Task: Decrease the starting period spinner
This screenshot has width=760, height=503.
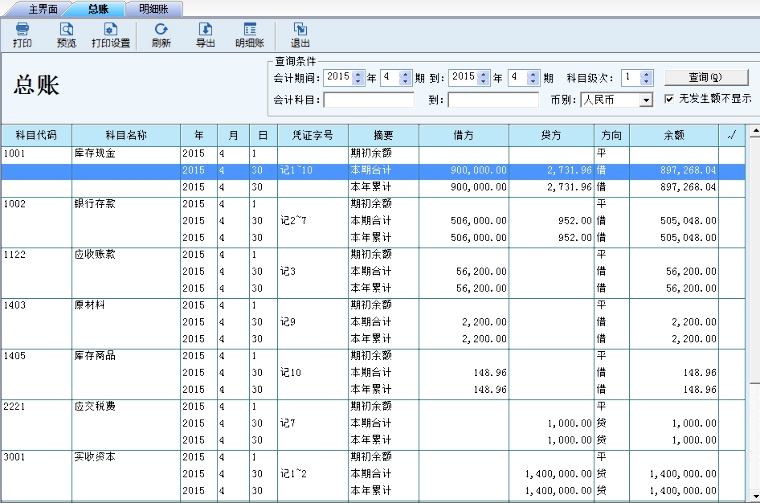Action: (406, 81)
